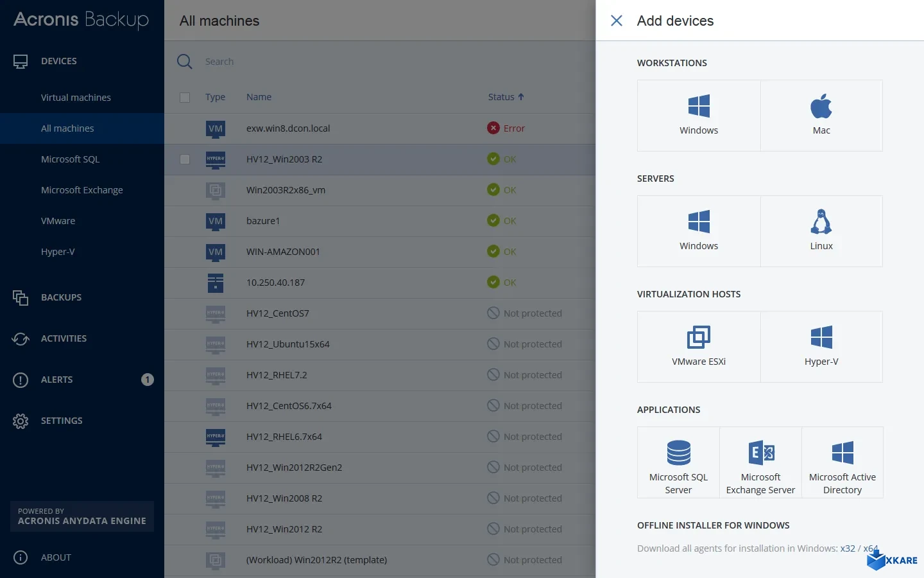
Task: Click the Hyper-V icon for HV12_RHEL6.7x64
Action: pos(216,437)
